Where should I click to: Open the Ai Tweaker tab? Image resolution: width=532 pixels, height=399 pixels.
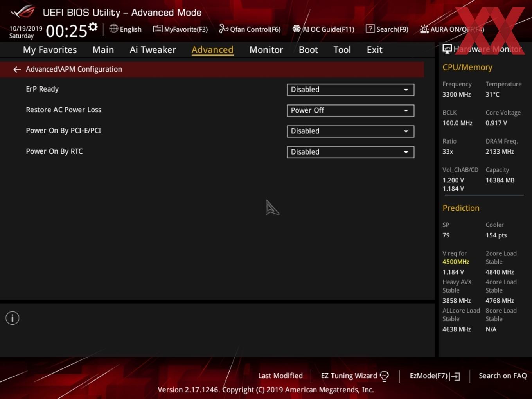coord(153,50)
